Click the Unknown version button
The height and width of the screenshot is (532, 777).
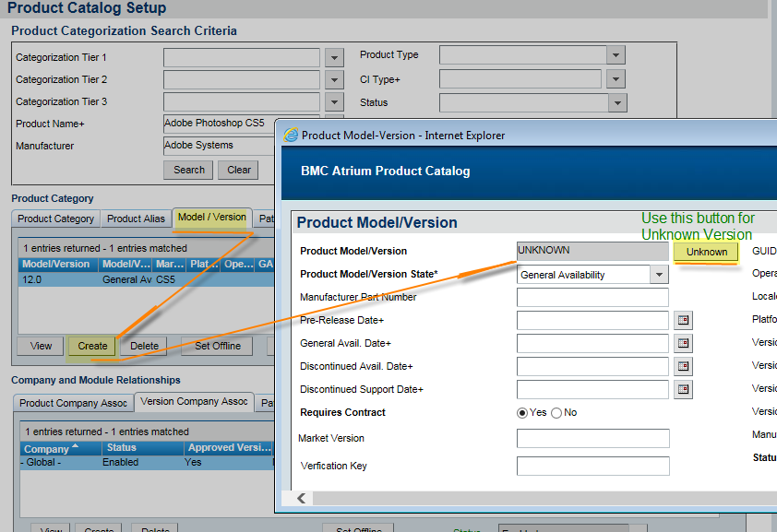coord(706,252)
